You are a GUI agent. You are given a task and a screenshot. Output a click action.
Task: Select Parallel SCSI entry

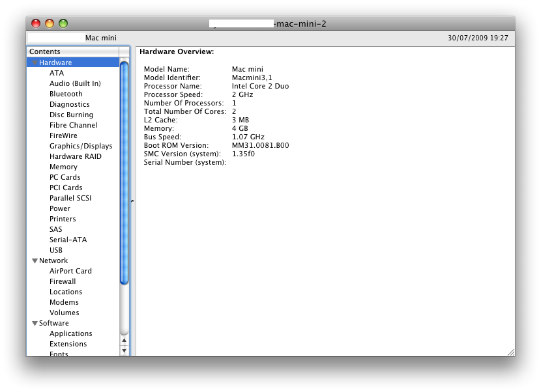click(70, 198)
